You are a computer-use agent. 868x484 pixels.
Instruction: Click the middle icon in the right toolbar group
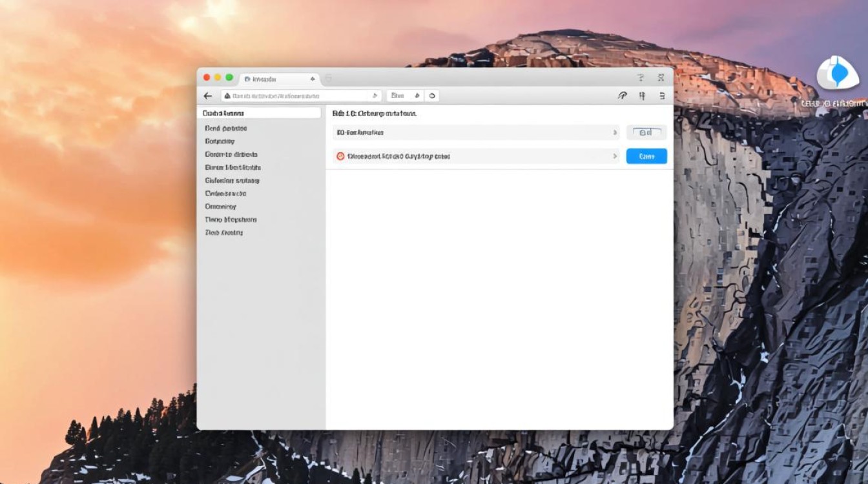click(642, 96)
